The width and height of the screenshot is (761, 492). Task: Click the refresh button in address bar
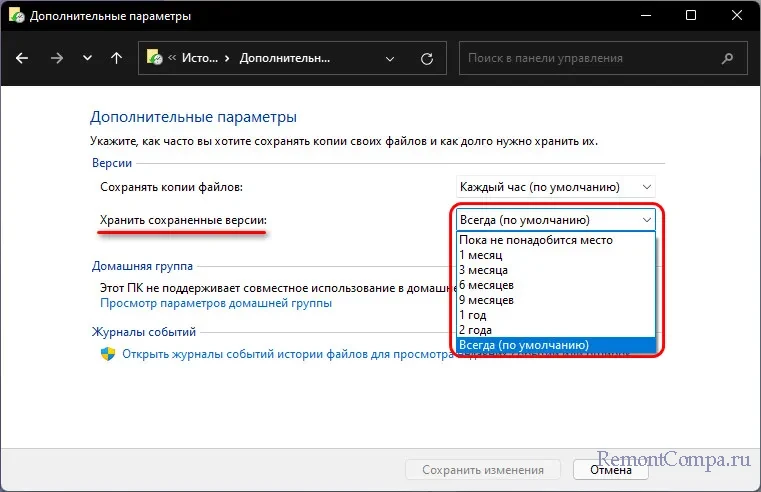(x=431, y=58)
